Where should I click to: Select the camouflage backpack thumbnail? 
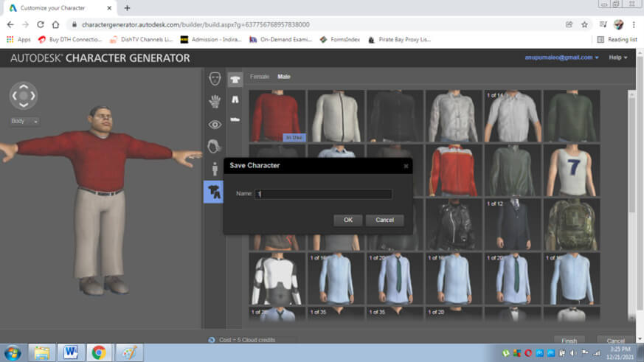(571, 225)
